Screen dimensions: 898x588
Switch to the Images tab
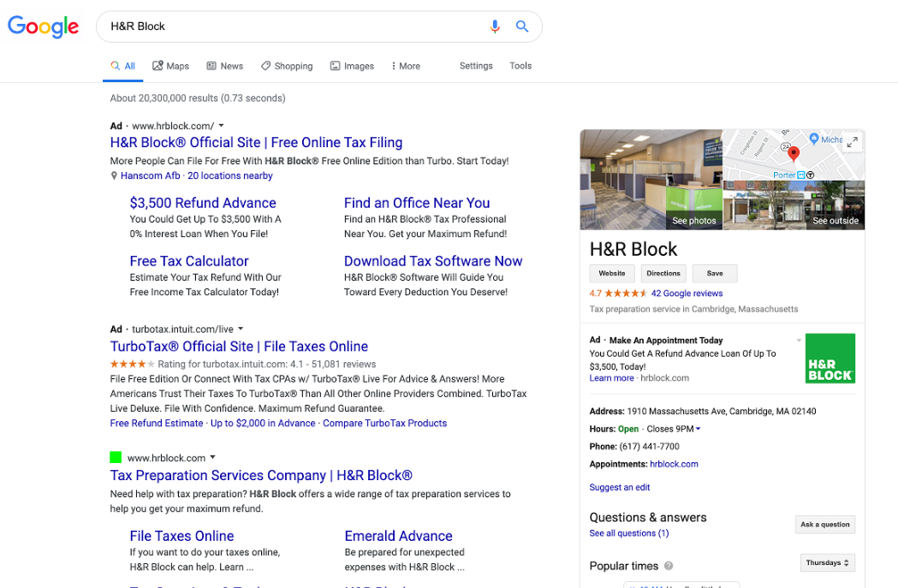click(x=352, y=66)
